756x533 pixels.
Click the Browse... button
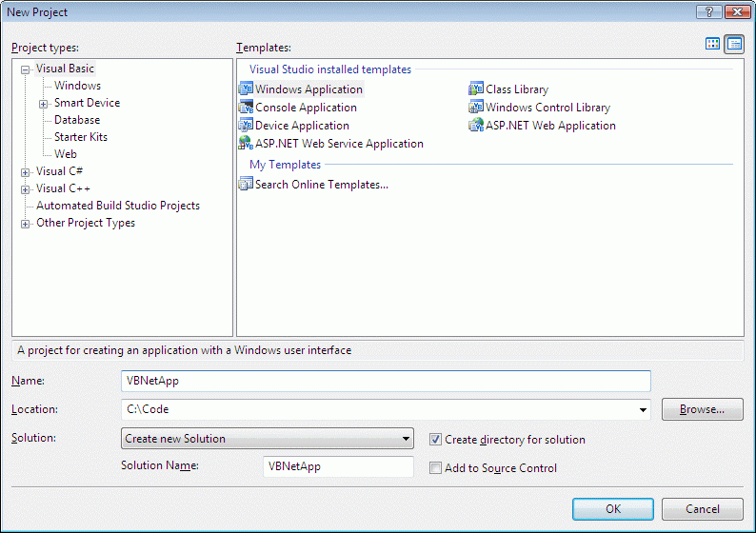click(702, 409)
